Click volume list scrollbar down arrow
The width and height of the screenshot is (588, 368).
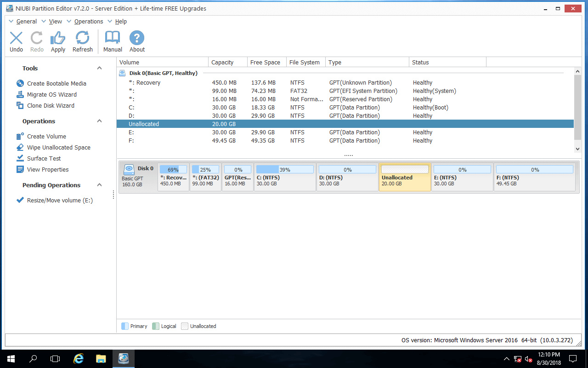(x=578, y=149)
